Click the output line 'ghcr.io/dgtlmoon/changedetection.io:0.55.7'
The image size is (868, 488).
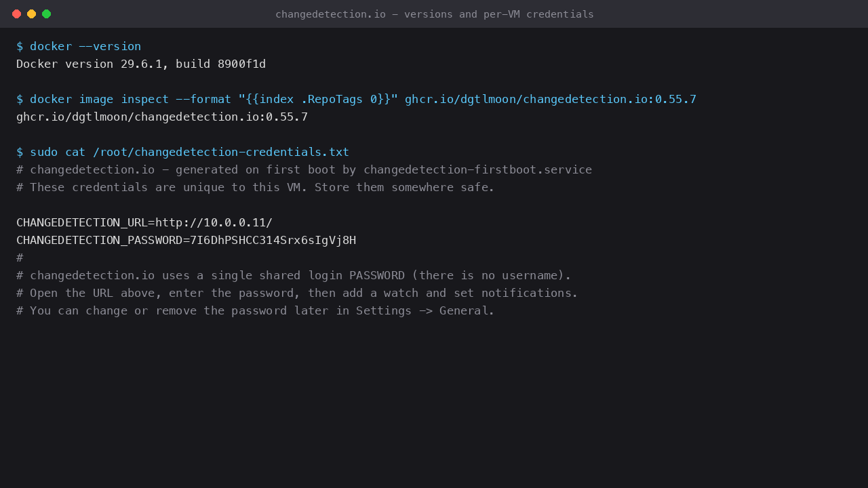point(162,117)
